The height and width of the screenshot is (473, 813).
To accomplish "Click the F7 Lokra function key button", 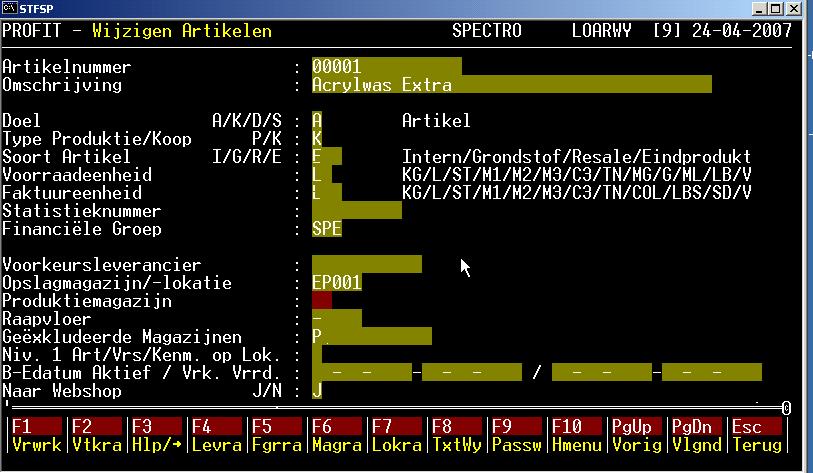I will 397,435.
